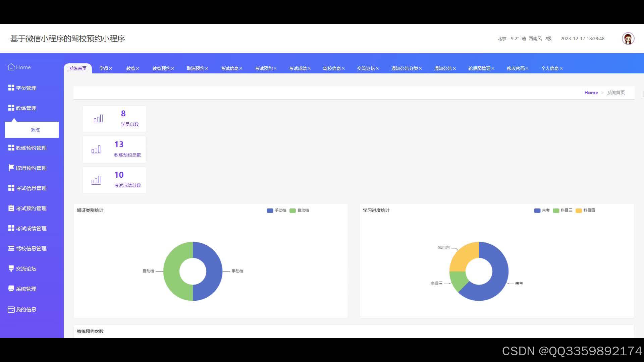Click the icon beside 系统管理
Image resolution: width=644 pixels, height=362 pixels.
[11, 288]
